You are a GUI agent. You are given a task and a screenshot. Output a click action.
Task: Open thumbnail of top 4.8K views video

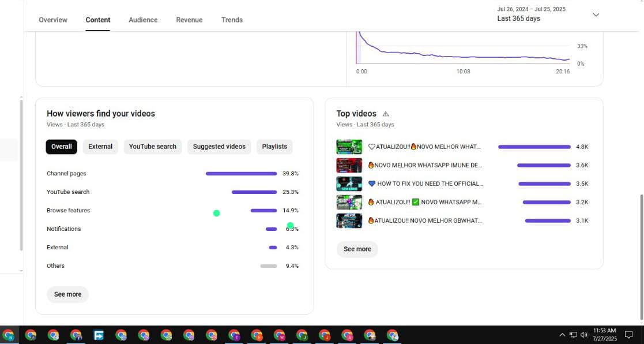pyautogui.click(x=349, y=147)
